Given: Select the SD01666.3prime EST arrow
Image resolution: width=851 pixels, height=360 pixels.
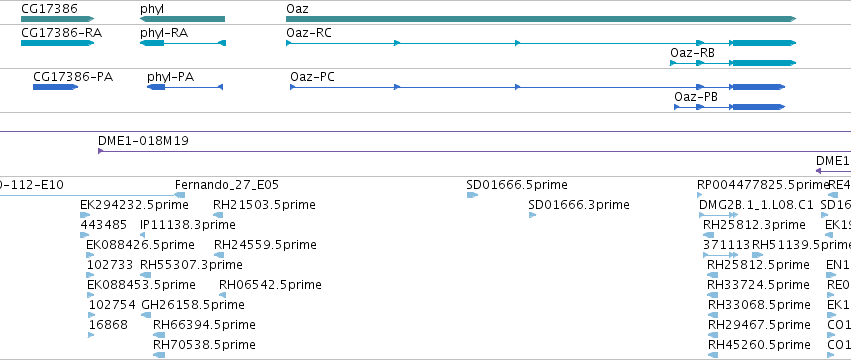Looking at the screenshot, I should click(x=532, y=215).
